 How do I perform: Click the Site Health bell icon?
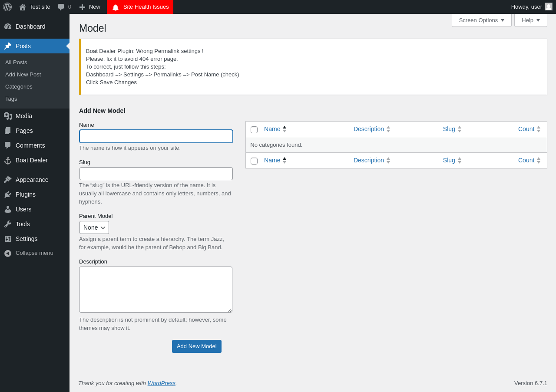point(116,7)
